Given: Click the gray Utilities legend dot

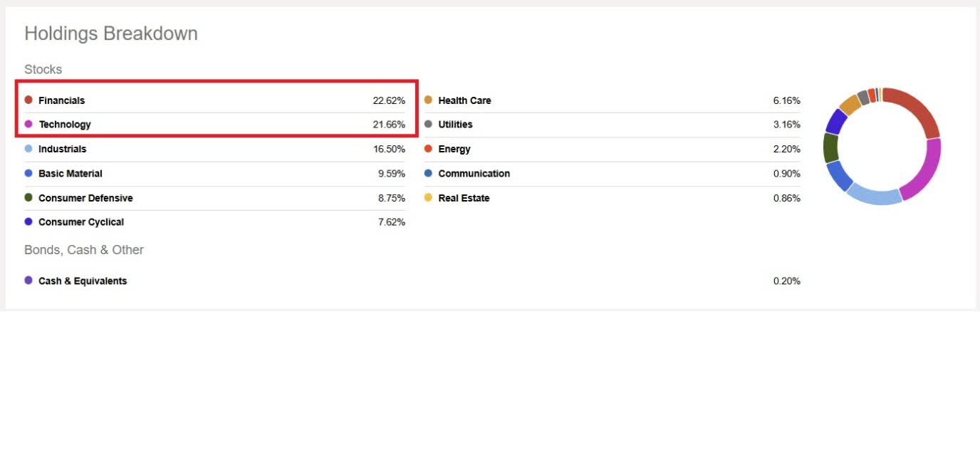Looking at the screenshot, I should tap(428, 125).
